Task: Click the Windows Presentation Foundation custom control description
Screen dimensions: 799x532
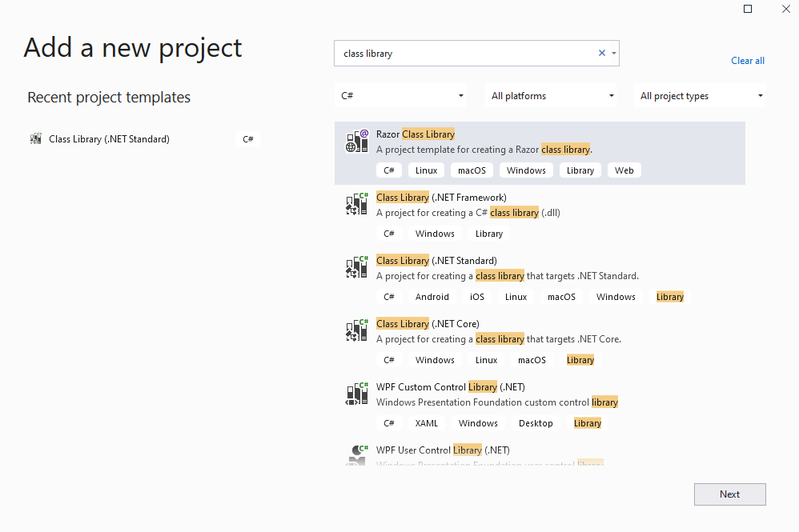Action: (497, 402)
